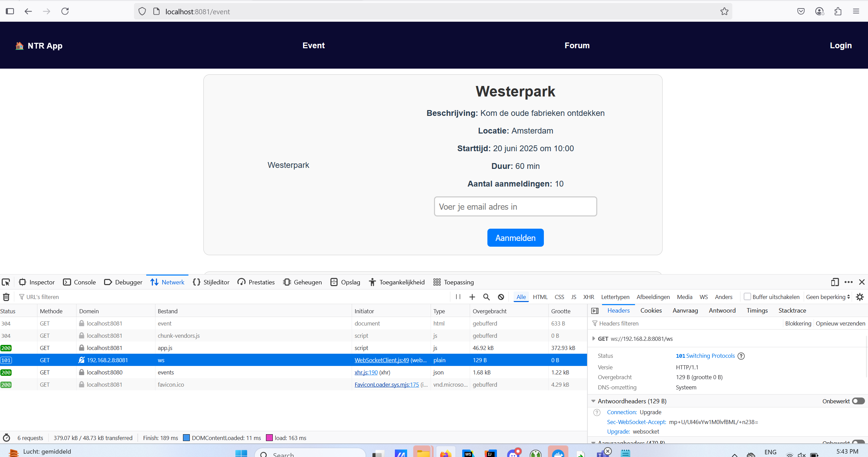Open the Timings tab
The image size is (868, 457).
click(757, 311)
